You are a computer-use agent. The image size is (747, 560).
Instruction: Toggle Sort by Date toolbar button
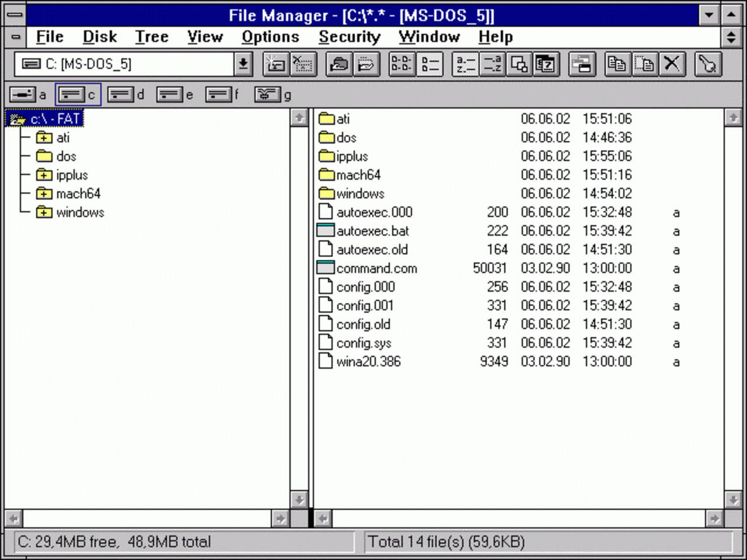(x=546, y=64)
